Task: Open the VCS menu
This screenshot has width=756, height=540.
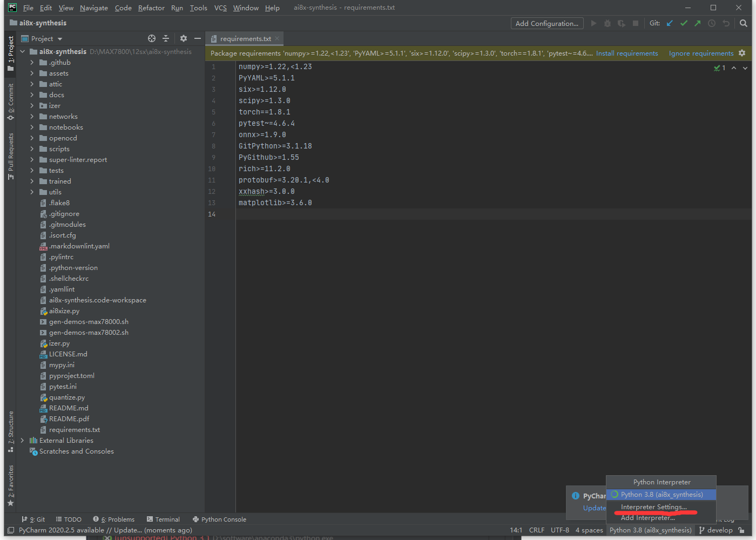Action: point(220,8)
